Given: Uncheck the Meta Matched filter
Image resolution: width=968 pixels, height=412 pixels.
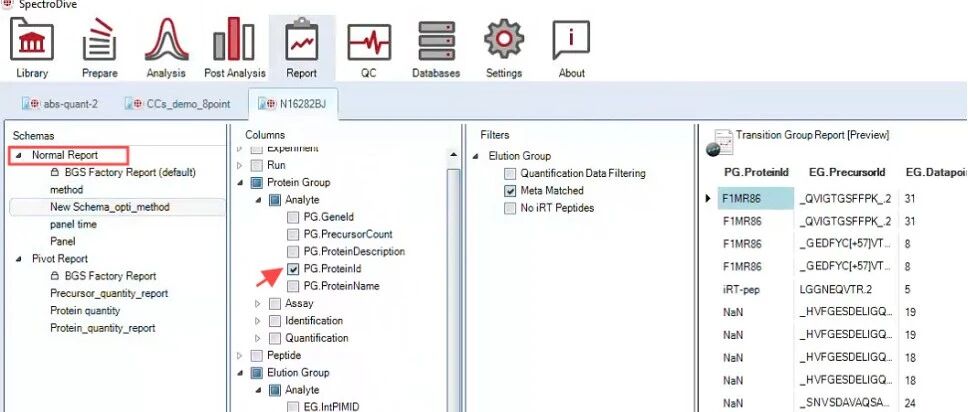Looking at the screenshot, I should pyautogui.click(x=510, y=191).
